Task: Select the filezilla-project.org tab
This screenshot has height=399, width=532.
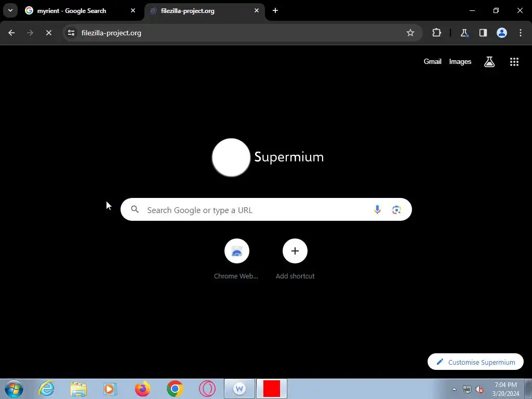Action: [x=205, y=11]
